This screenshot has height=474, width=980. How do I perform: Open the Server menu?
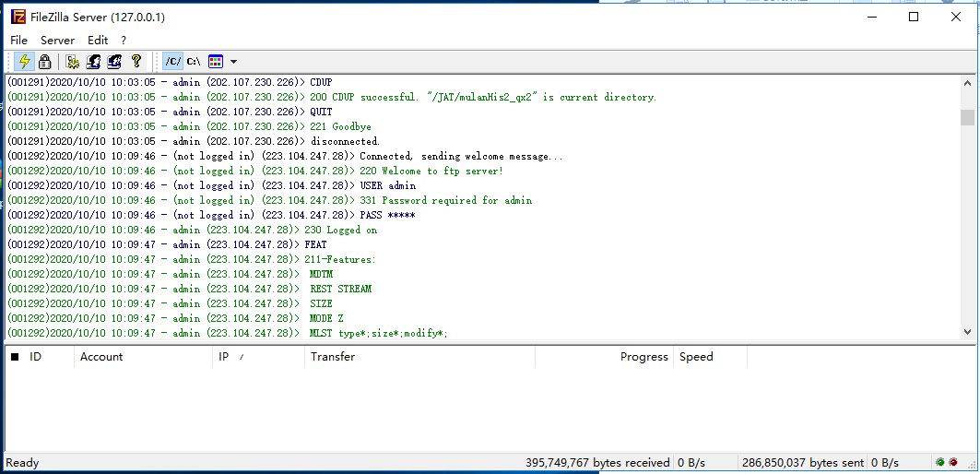(x=57, y=40)
